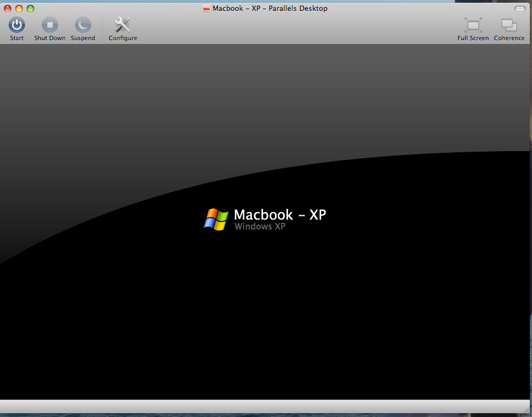Click the resize grip in window corner

tap(527, 410)
